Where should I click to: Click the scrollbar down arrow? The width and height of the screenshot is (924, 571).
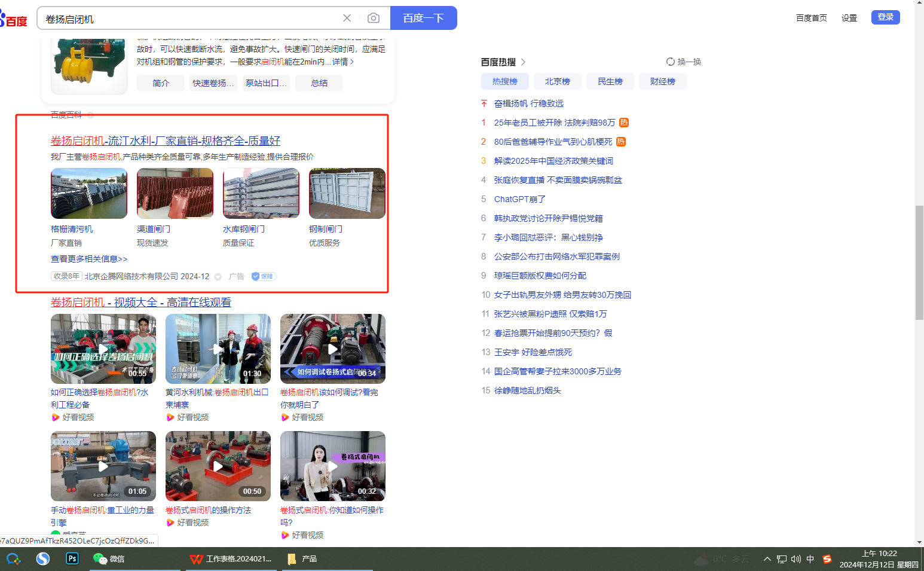coord(919,542)
